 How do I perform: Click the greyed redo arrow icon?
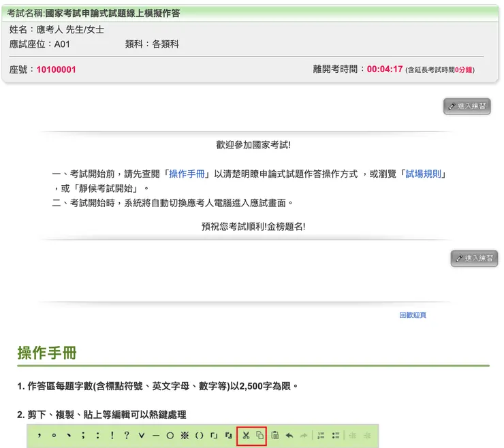304,436
